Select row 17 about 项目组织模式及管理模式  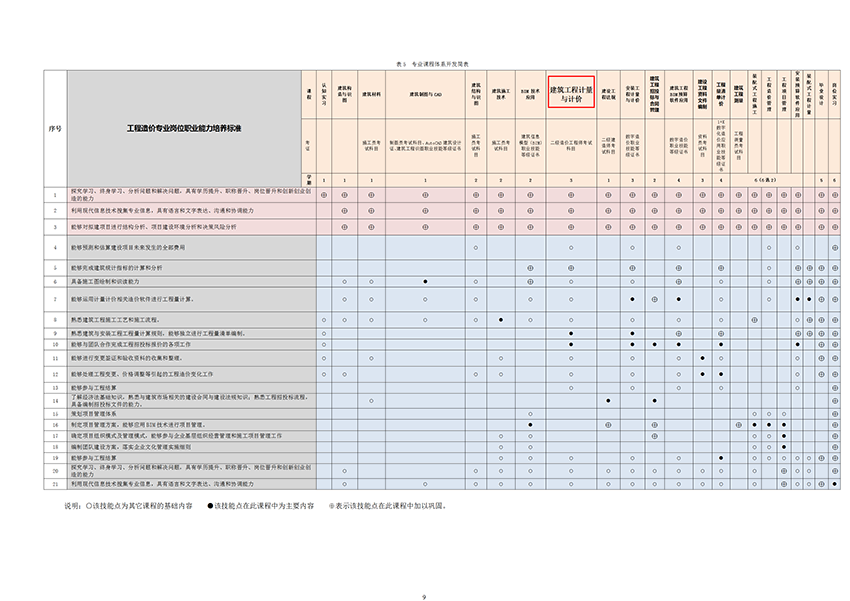(176, 436)
